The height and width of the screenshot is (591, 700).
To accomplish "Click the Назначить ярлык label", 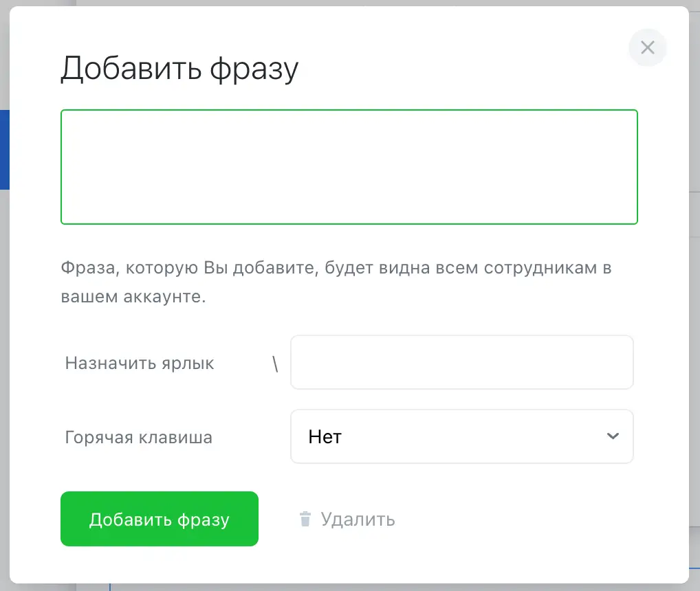I will pos(140,364).
